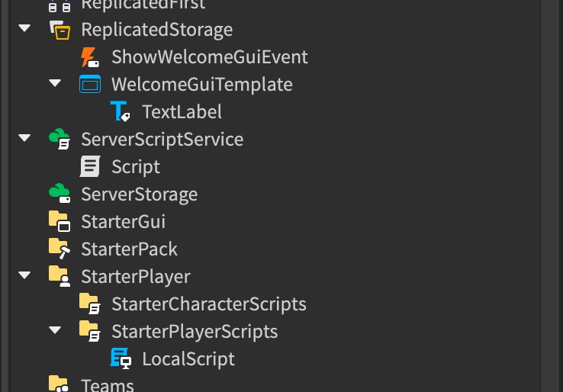Click the ShowWelcomeGuiEvent remote event icon
The image size is (563, 392).
point(90,57)
